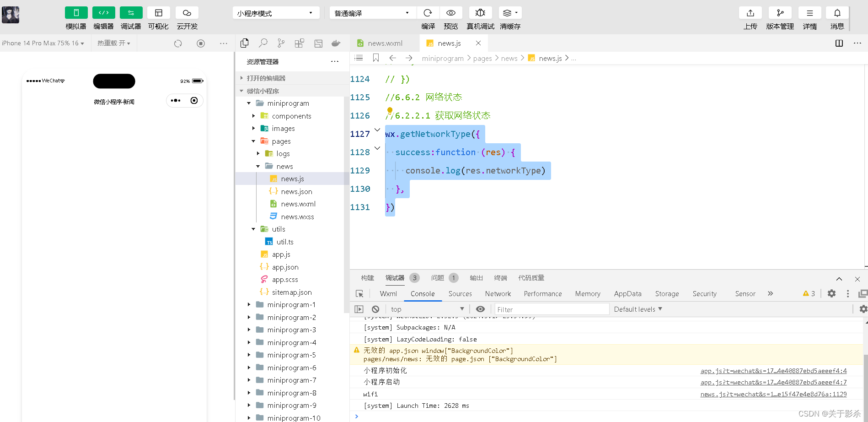Open sitemap.json in the file tree
Screen dimensions: 868x422
coord(292,292)
